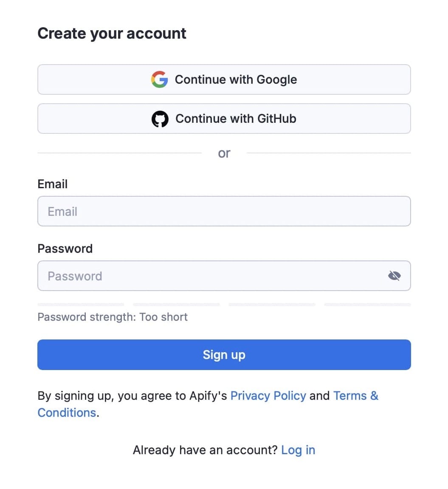The height and width of the screenshot is (489, 448).
Task: Open the Terms & Conditions link
Action: pos(356,396)
